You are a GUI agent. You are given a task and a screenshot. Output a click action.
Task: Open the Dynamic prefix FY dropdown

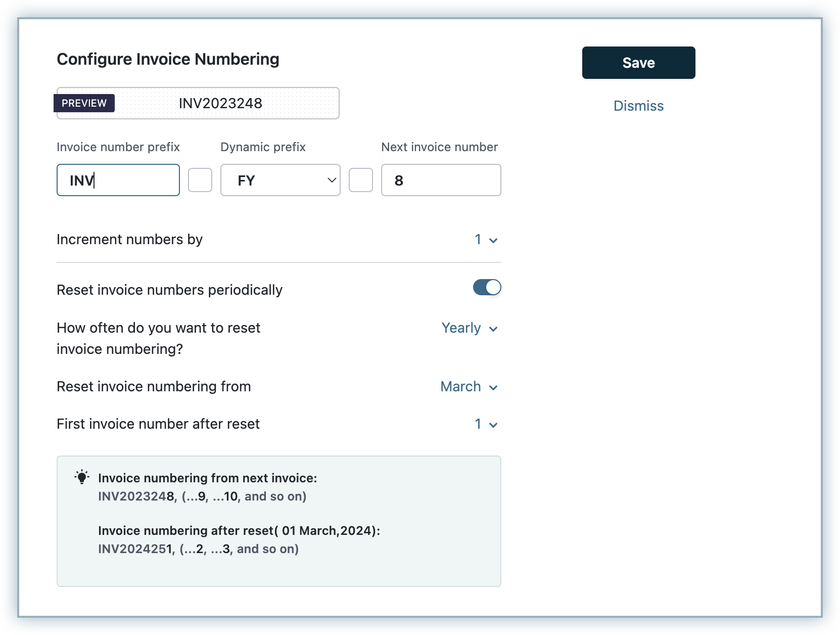click(x=281, y=180)
